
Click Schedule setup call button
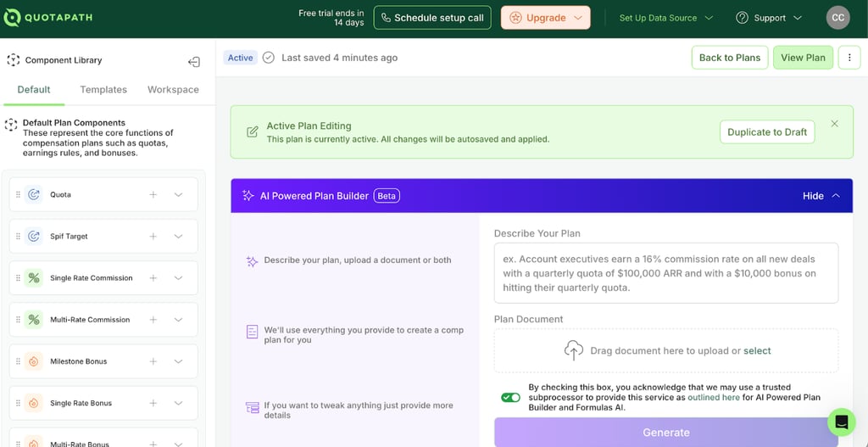(432, 18)
